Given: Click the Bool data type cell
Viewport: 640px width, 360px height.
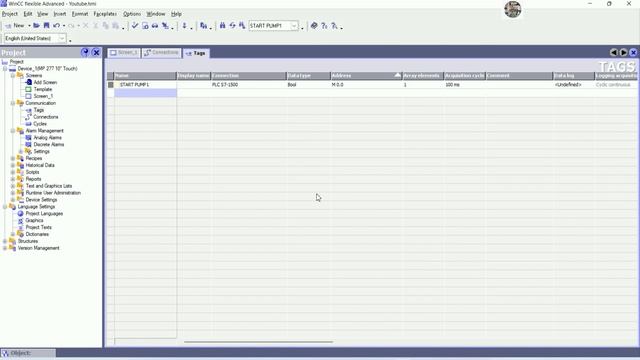Looking at the screenshot, I should [x=308, y=85].
